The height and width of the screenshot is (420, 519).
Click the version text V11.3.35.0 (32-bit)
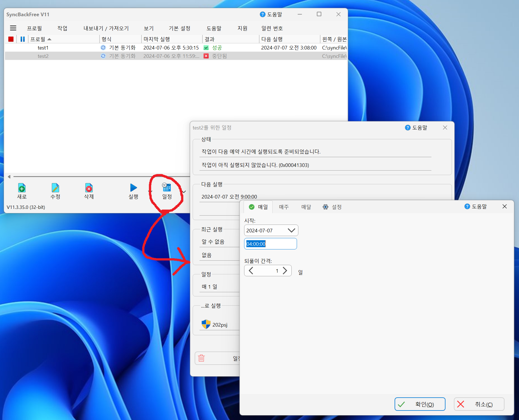click(x=26, y=207)
